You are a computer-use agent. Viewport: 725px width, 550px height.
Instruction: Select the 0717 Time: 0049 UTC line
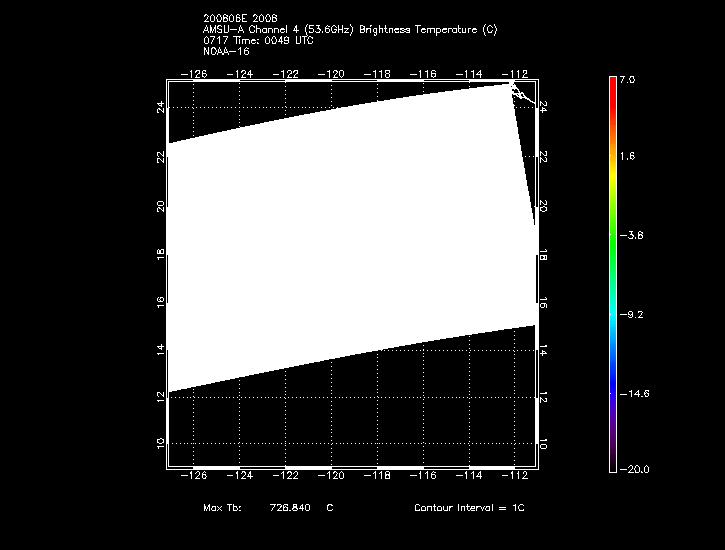click(x=258, y=40)
